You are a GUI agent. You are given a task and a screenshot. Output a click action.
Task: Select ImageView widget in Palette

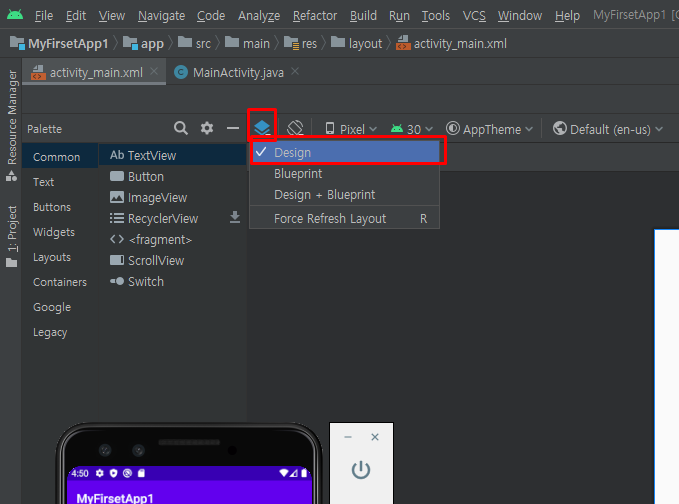[x=173, y=197]
